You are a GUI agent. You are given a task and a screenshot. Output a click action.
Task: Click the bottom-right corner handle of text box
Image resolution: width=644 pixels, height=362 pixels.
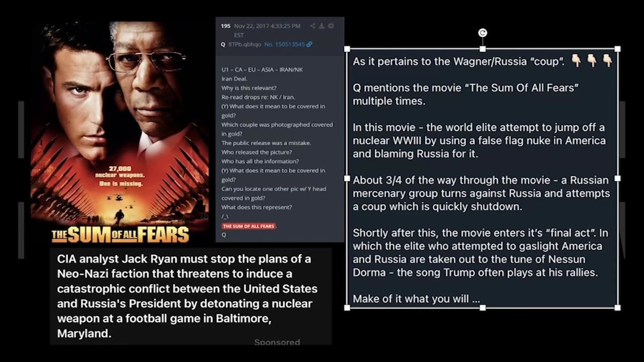coord(618,307)
